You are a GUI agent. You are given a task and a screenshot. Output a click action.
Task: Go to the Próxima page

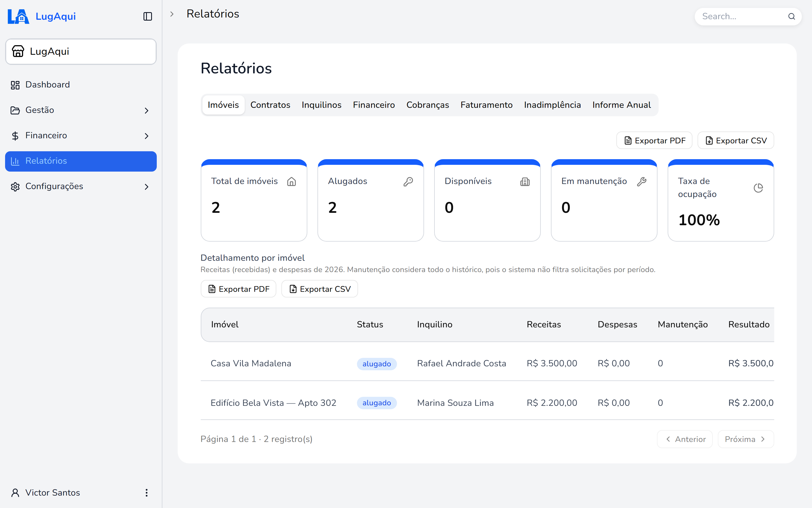[x=746, y=439]
